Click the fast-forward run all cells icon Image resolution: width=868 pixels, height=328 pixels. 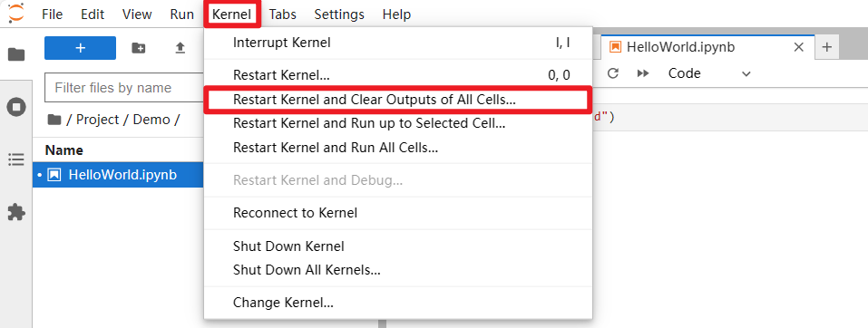tap(643, 73)
